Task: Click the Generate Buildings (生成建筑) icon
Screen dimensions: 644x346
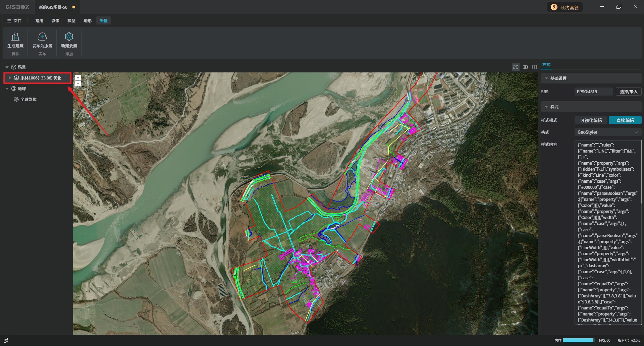Action: (x=15, y=37)
